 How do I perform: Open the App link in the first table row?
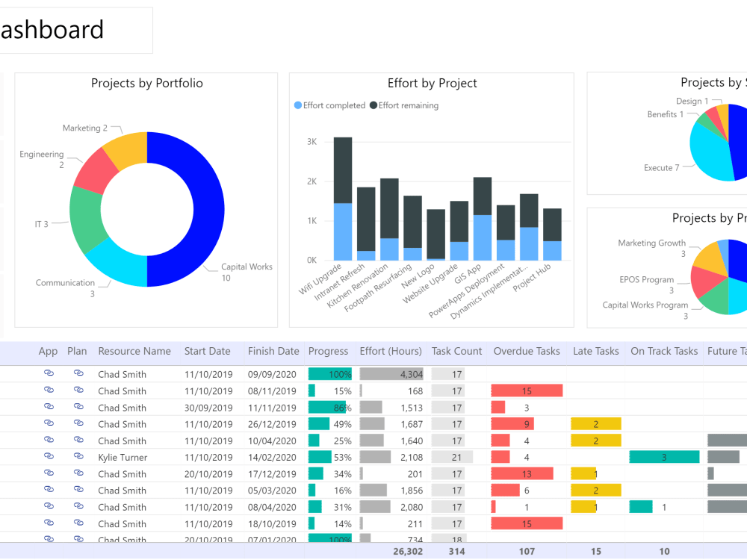(x=49, y=373)
